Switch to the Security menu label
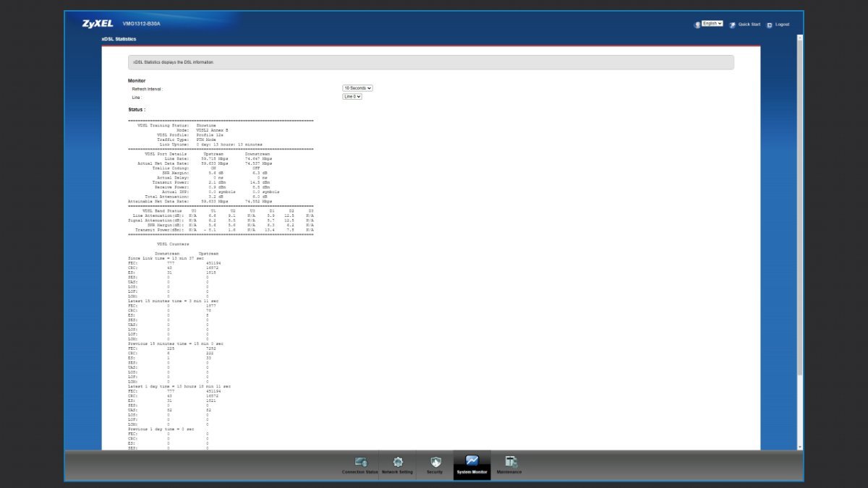 (435, 472)
